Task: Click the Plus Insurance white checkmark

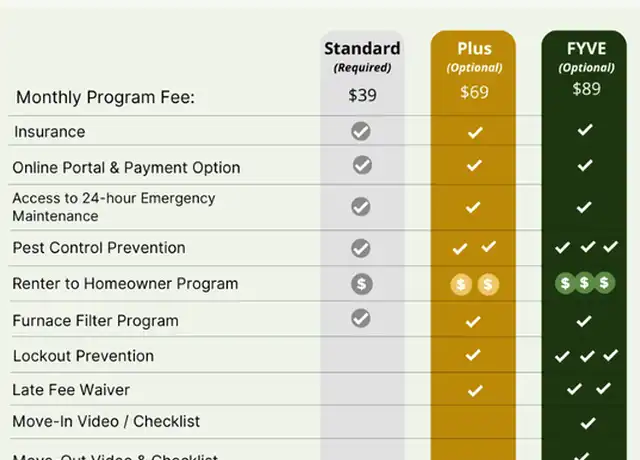Action: tap(475, 132)
